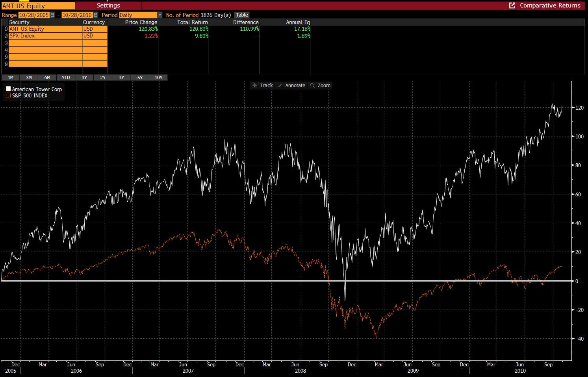Edit the range start date 10/28/2005

(34, 15)
